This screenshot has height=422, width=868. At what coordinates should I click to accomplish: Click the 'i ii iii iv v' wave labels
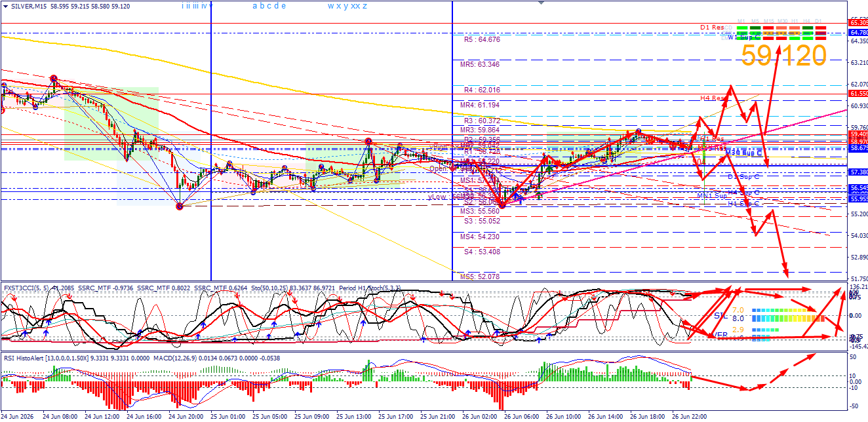point(197,6)
